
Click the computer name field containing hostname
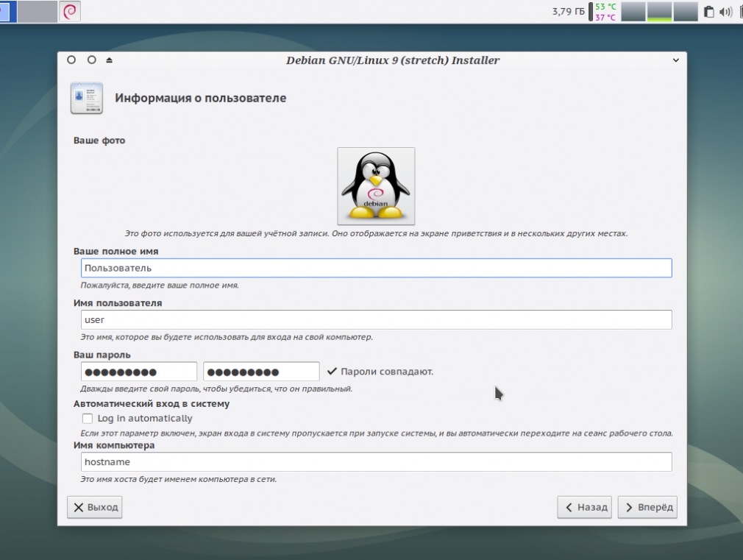coord(376,462)
